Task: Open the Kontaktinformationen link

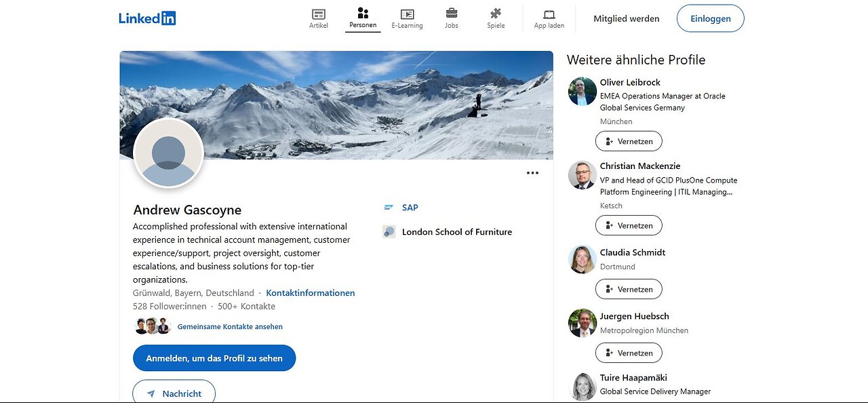Action: click(311, 293)
